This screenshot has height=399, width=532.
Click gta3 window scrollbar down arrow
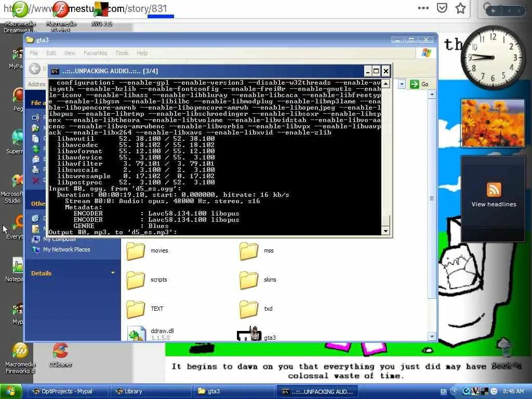point(432,337)
